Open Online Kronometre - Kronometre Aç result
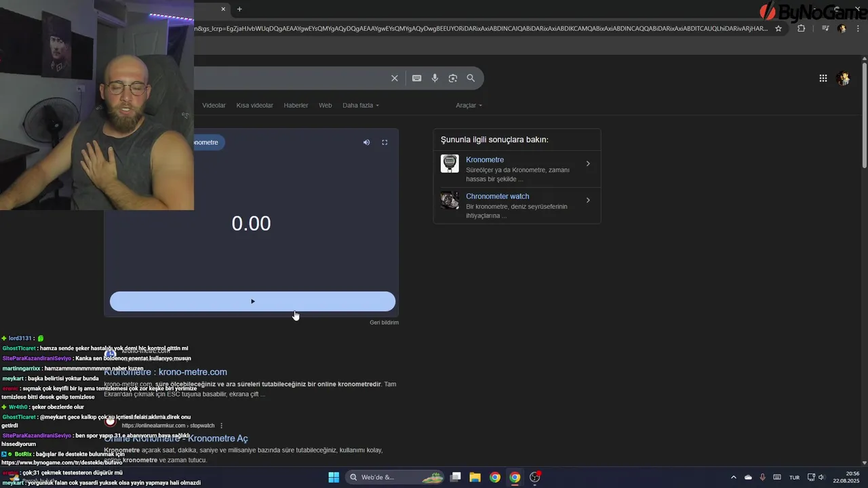868x488 pixels. click(176, 439)
